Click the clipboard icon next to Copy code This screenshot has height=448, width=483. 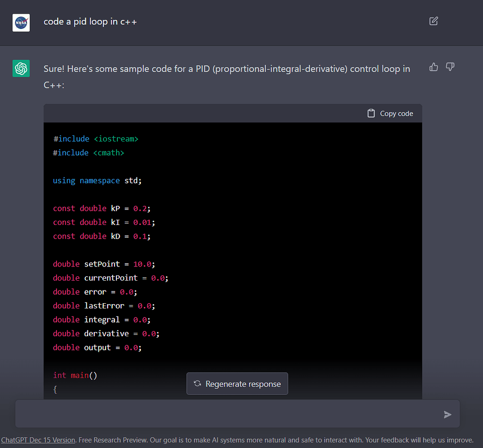(x=372, y=113)
